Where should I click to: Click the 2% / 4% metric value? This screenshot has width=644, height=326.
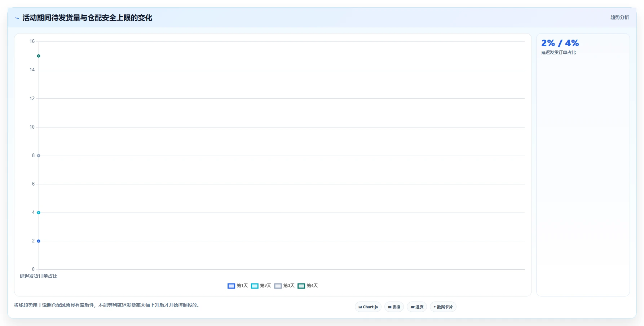(x=560, y=43)
